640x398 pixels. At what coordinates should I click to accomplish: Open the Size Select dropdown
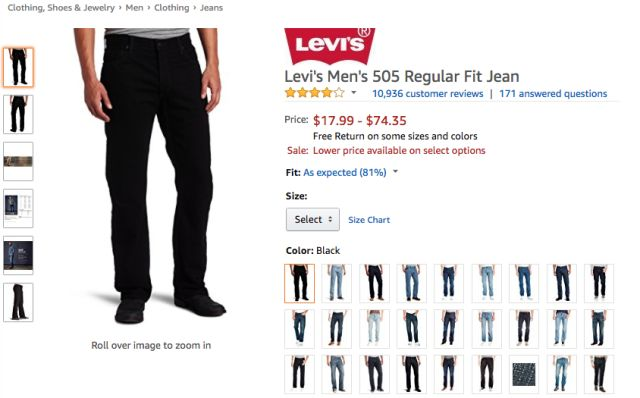[x=313, y=220]
